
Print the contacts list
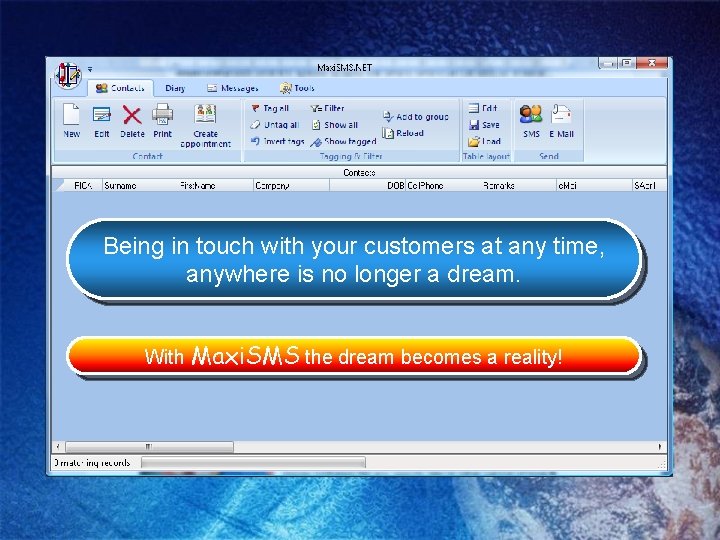point(163,120)
